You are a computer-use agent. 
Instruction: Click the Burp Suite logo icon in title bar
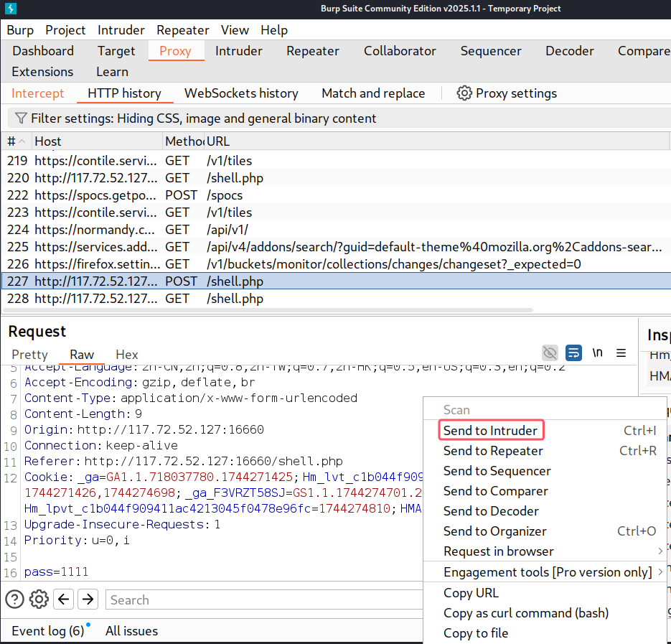click(x=10, y=8)
